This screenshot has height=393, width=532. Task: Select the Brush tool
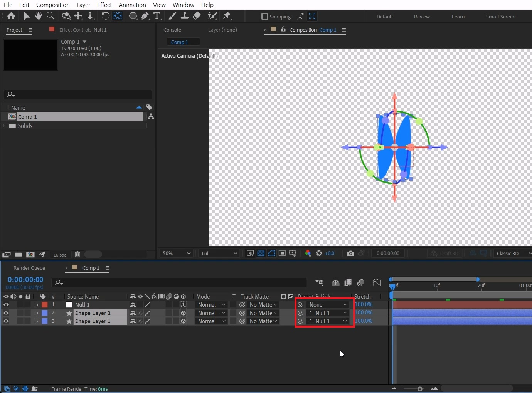172,16
